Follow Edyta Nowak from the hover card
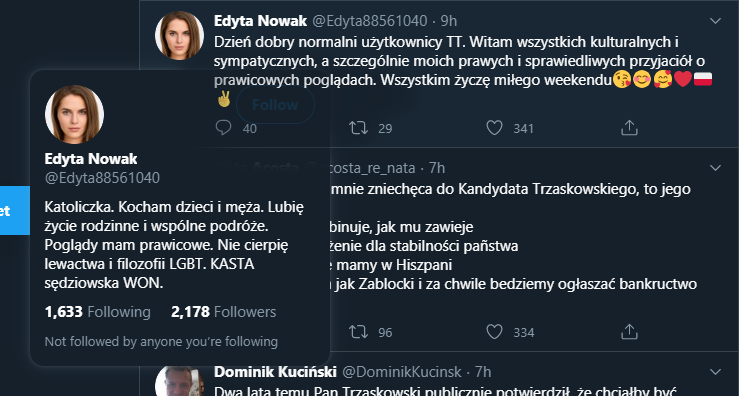739x396 pixels. pyautogui.click(x=275, y=105)
